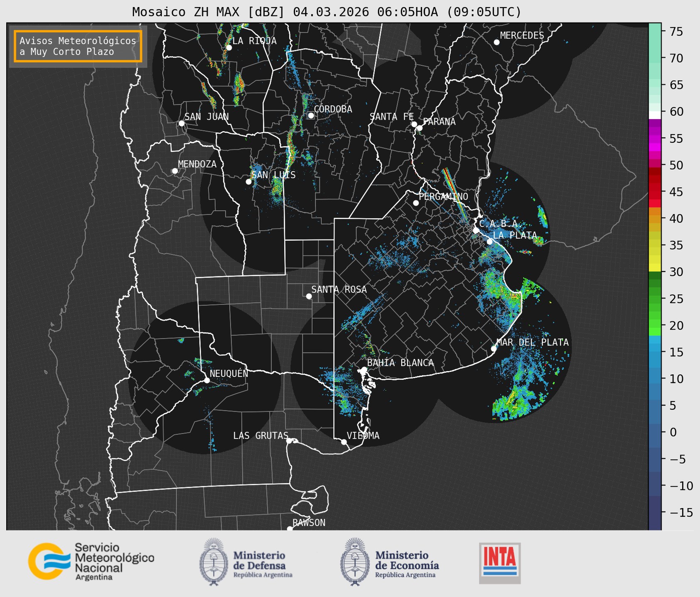Select the Paraná city marker dot
This screenshot has width=700, height=597.
pos(420,128)
